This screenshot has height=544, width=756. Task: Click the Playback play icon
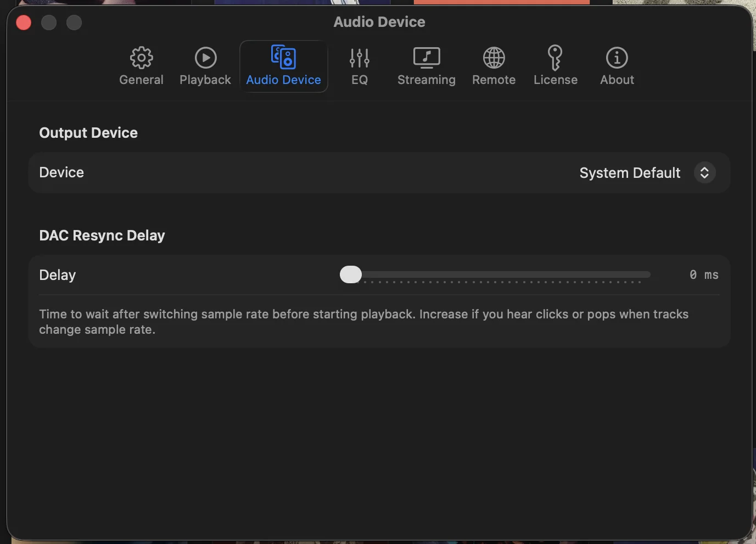[x=205, y=58]
